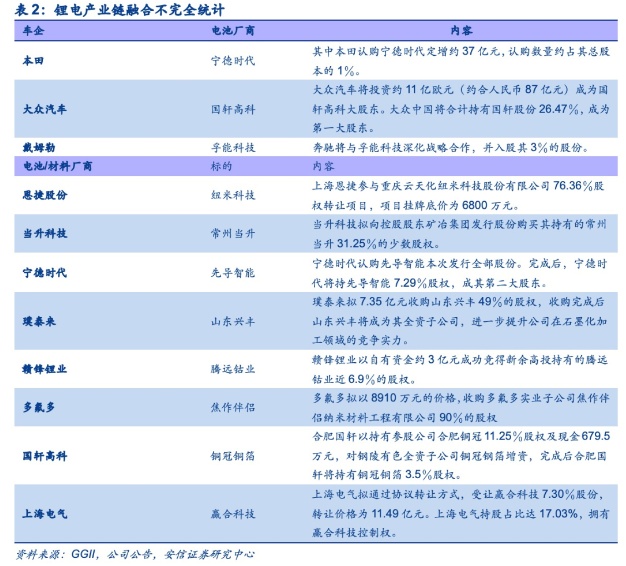Click the text about 多氟多拟以8910万元收购
The image size is (626, 566).
tap(461, 408)
